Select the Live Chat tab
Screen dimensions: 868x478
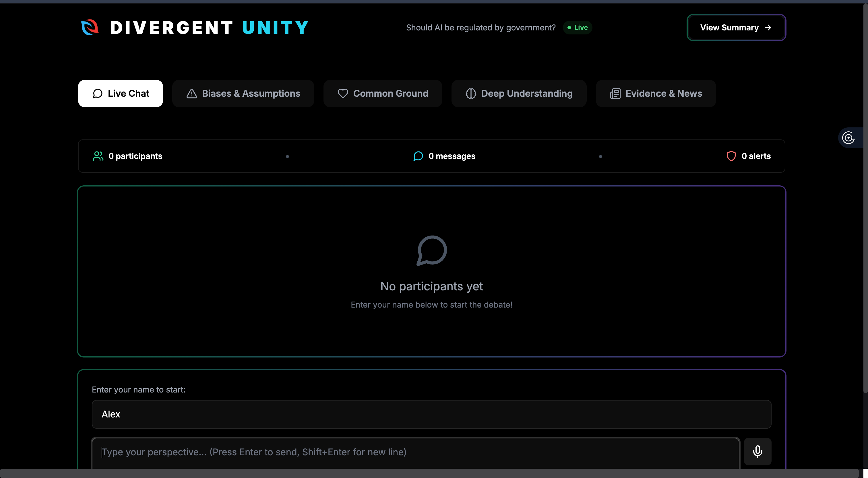point(121,93)
